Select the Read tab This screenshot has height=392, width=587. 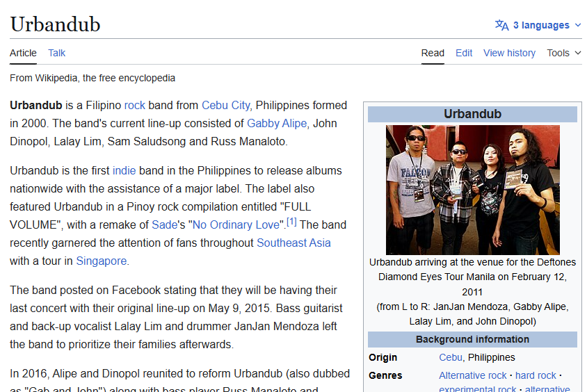[x=433, y=53]
